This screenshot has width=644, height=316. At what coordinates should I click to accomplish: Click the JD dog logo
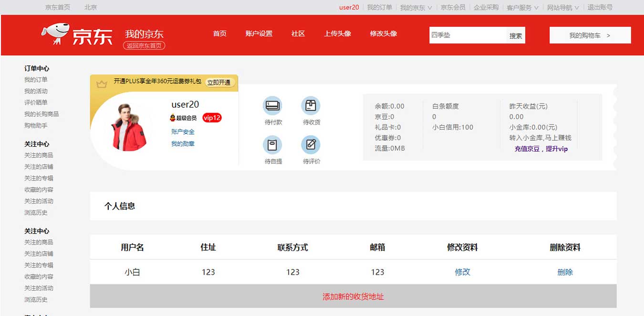point(55,34)
